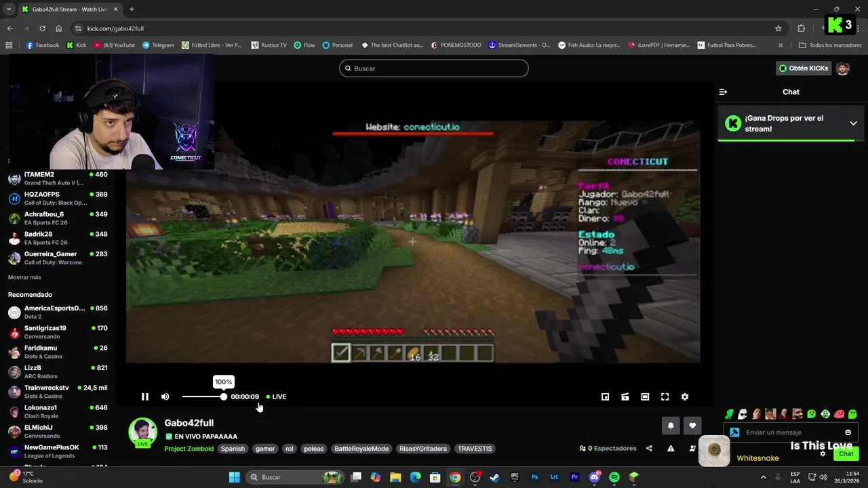
Task: Open player settings gear
Action: point(685,396)
